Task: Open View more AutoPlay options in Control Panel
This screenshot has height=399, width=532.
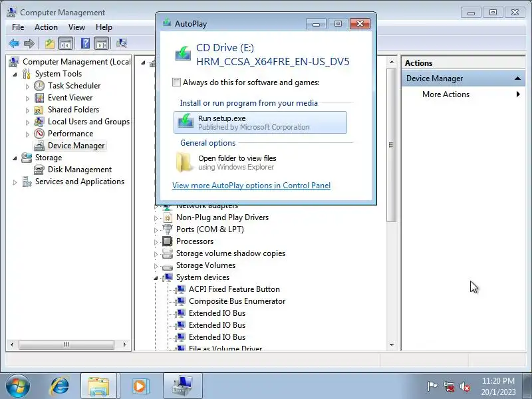Action: (251, 186)
